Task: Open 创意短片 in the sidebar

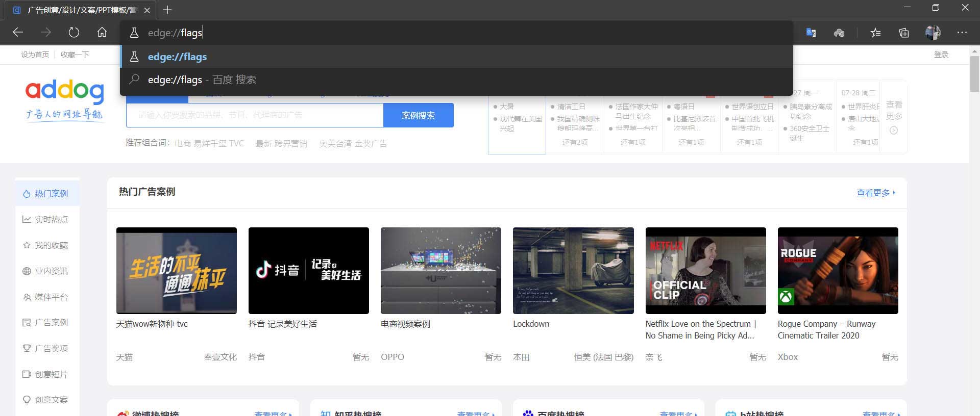Action: (x=47, y=374)
